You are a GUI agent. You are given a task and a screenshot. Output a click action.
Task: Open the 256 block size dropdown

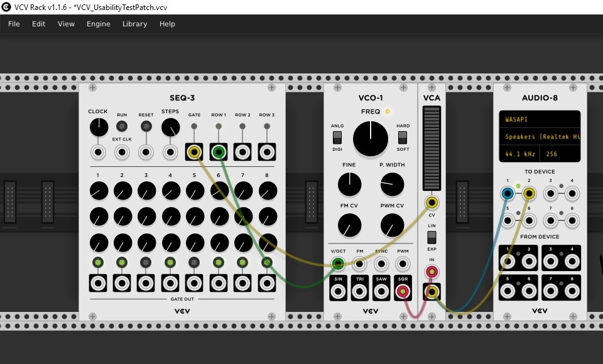(560, 154)
